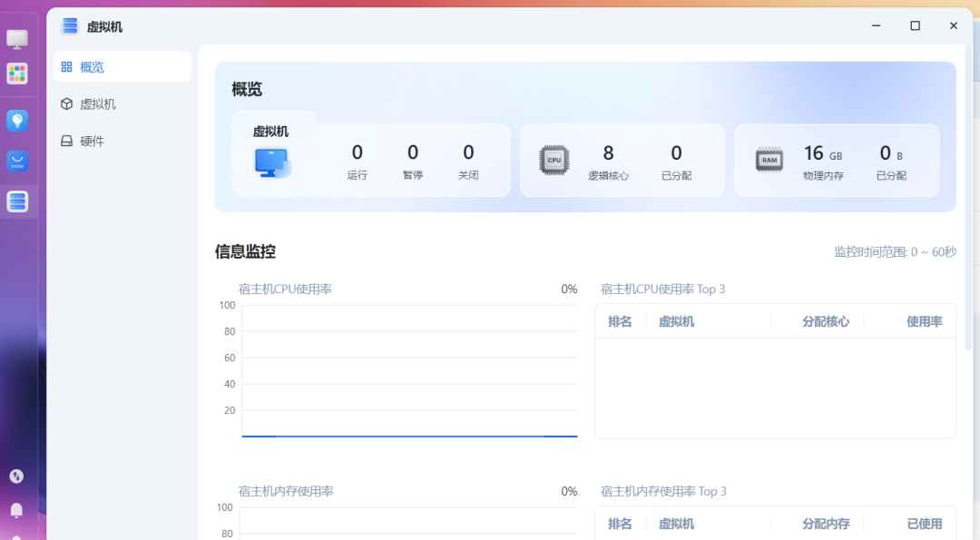Close the 虚拟机 window

[953, 25]
